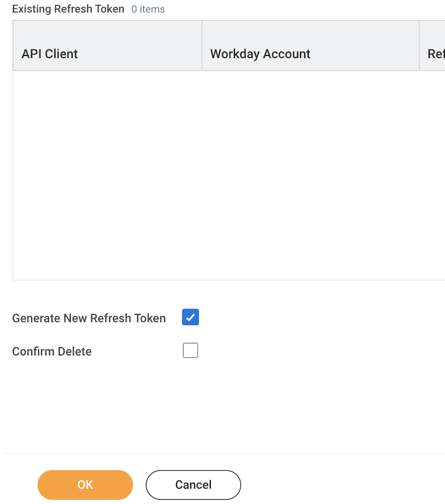
Task: Click divider between Workday Account and Ref columns
Action: pyautogui.click(x=419, y=46)
